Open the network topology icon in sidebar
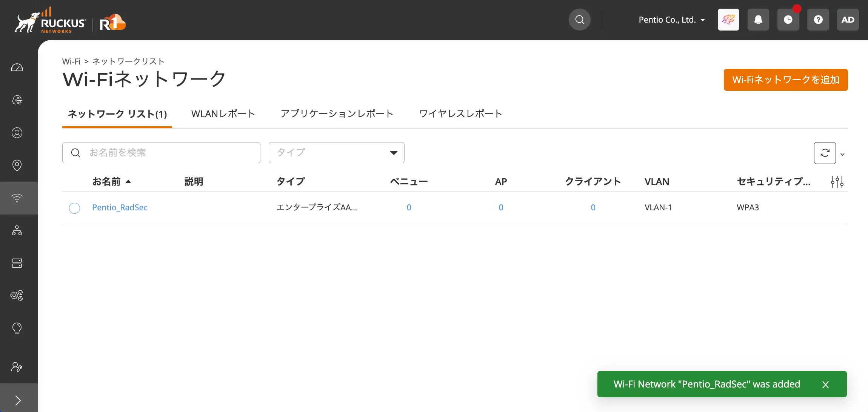The height and width of the screenshot is (412, 868). pos(17,230)
